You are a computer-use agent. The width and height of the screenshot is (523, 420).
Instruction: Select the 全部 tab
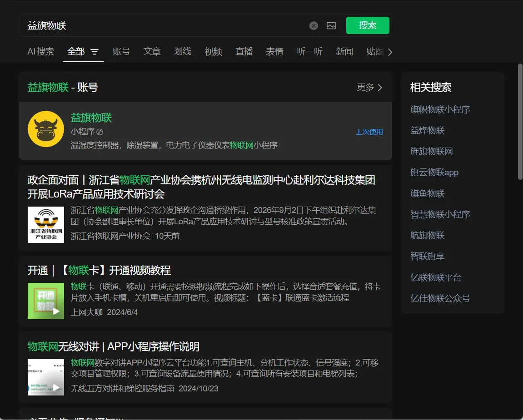coord(76,51)
